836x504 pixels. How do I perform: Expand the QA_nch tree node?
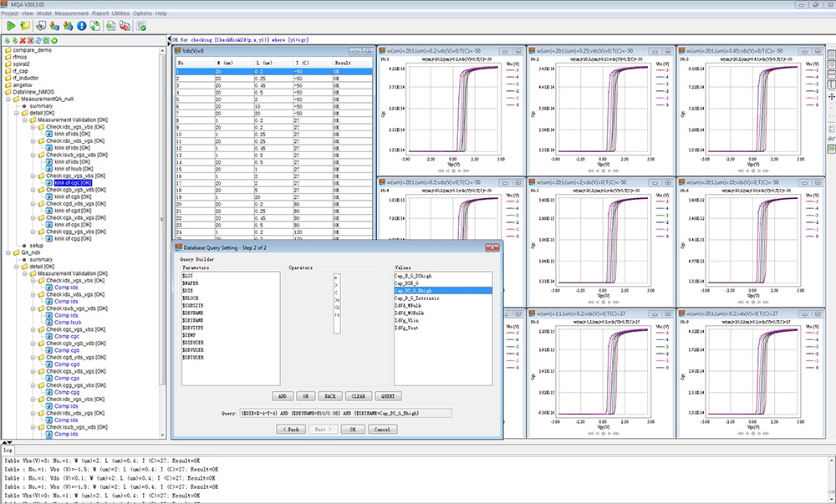coord(8,252)
